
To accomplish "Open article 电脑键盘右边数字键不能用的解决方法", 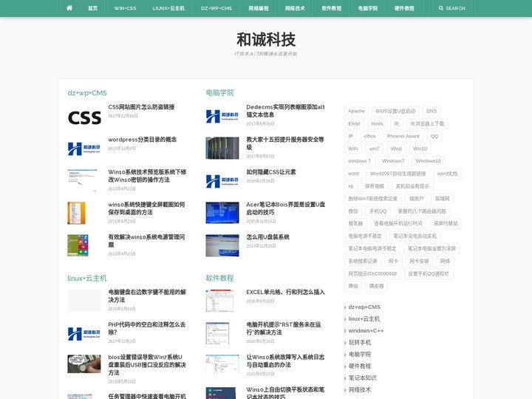I will tap(147, 296).
